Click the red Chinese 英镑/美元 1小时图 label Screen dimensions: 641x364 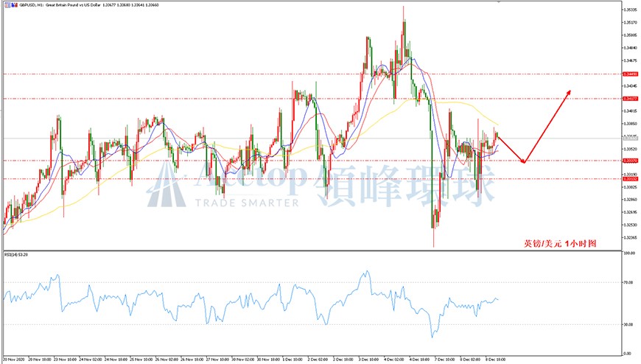(x=560, y=244)
